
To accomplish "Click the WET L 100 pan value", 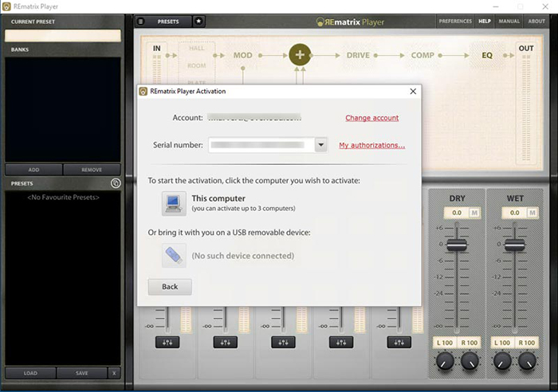I will pyautogui.click(x=502, y=343).
